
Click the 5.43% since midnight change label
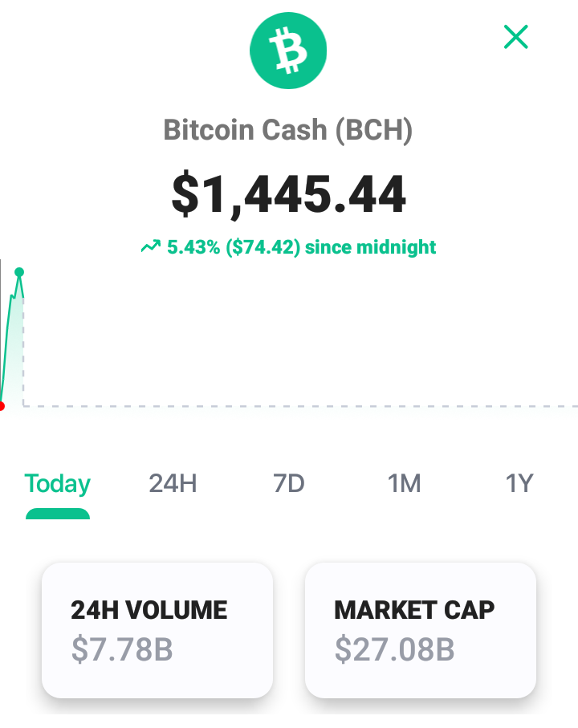pyautogui.click(x=301, y=246)
